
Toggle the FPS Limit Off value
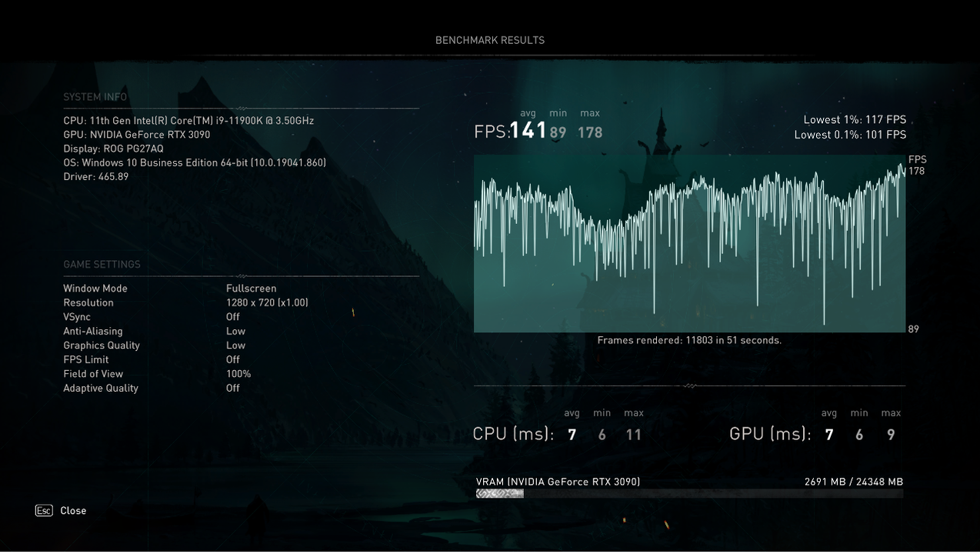(233, 360)
